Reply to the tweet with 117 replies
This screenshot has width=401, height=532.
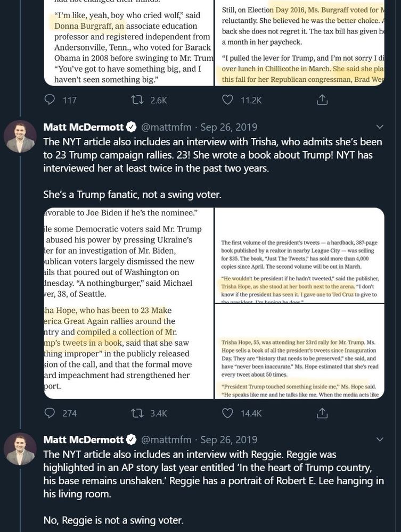(x=50, y=100)
